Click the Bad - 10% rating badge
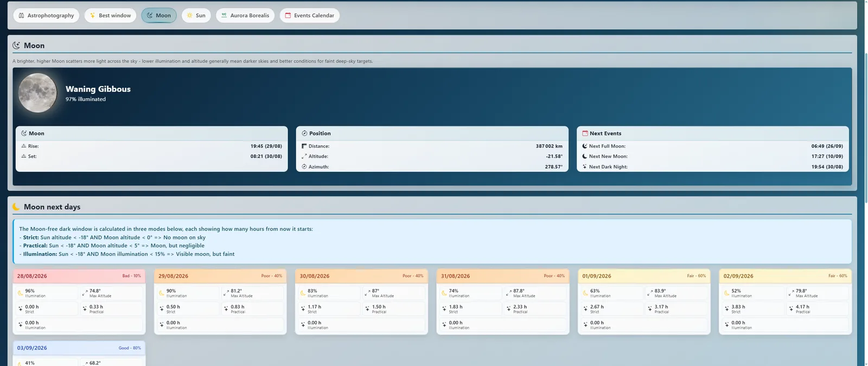Viewport: 868px width, 366px height. 131,276
